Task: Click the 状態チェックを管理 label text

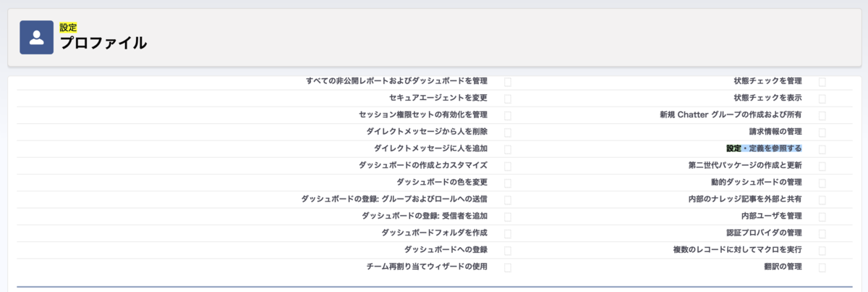Action: pos(767,80)
